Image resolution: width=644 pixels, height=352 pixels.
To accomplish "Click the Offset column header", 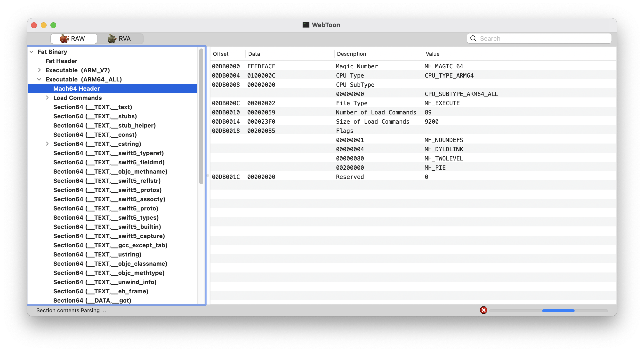I will (x=227, y=54).
